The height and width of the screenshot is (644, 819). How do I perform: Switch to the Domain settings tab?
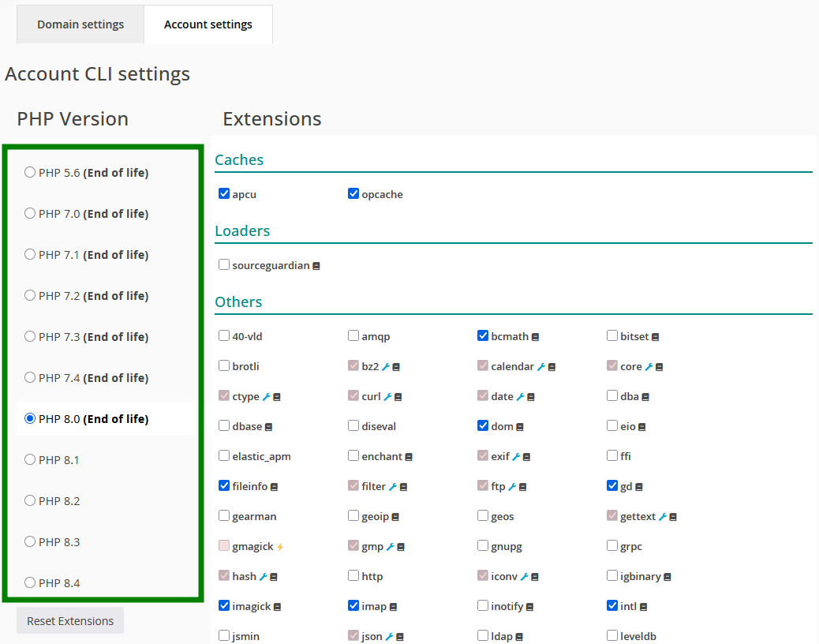point(80,24)
